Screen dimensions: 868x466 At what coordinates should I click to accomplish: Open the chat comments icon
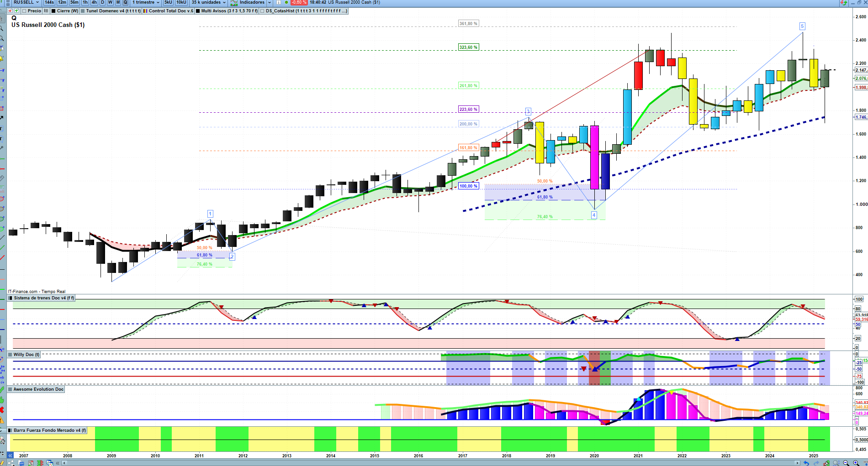tap(21, 463)
